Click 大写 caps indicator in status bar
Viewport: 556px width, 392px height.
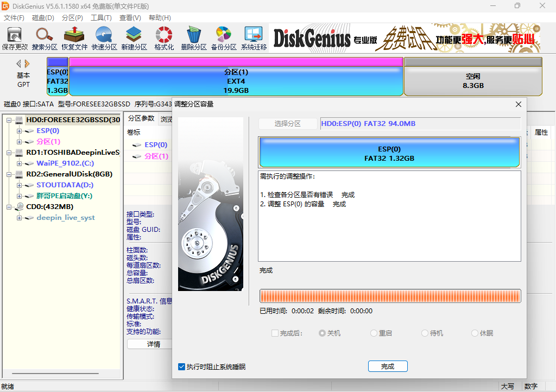[x=507, y=387]
